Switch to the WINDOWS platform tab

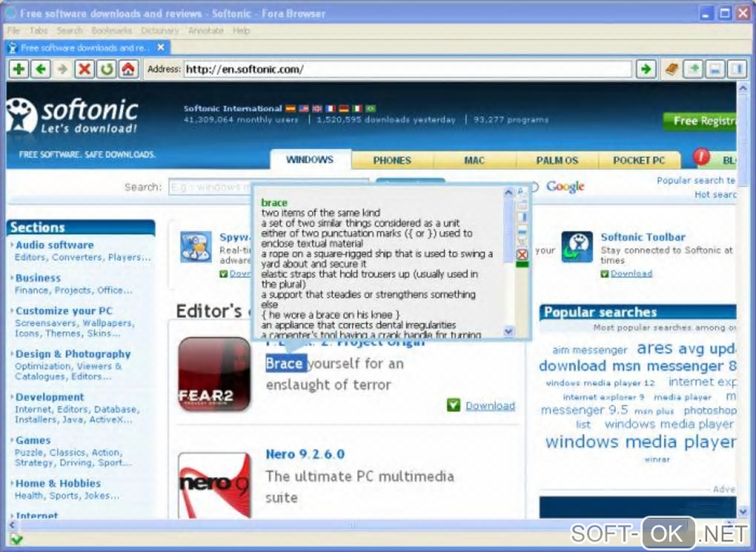pos(310,159)
